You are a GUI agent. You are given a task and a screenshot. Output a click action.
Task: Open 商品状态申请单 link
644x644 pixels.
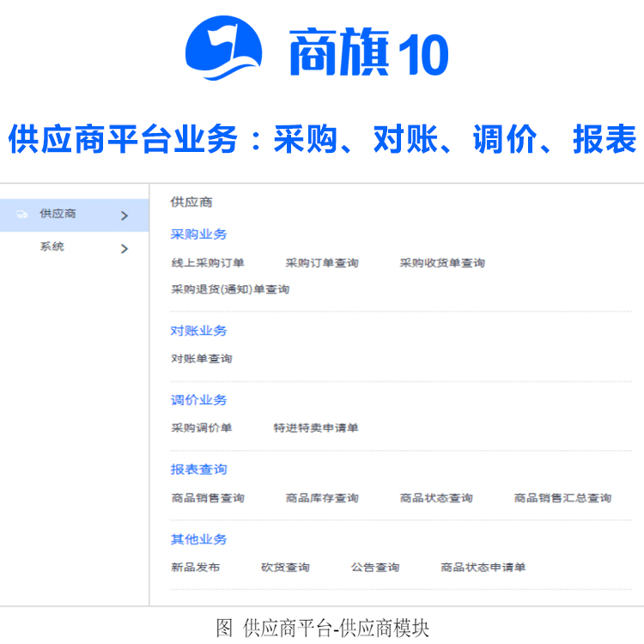tap(483, 568)
